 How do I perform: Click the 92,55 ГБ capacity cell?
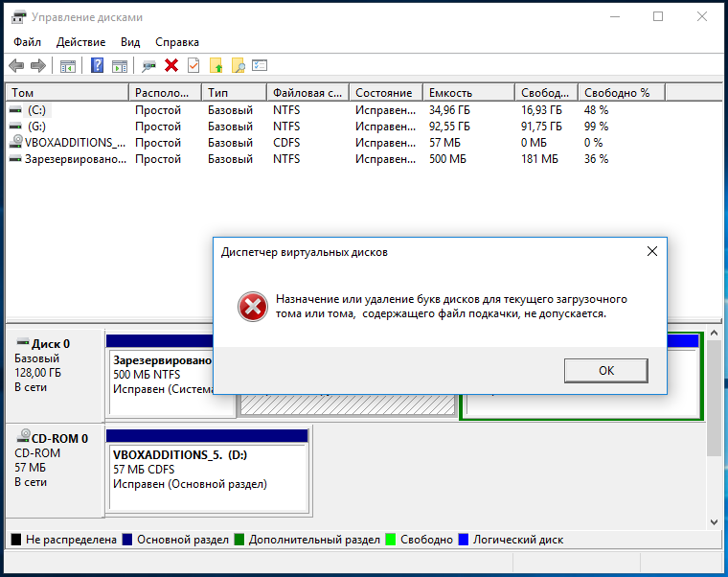click(449, 127)
